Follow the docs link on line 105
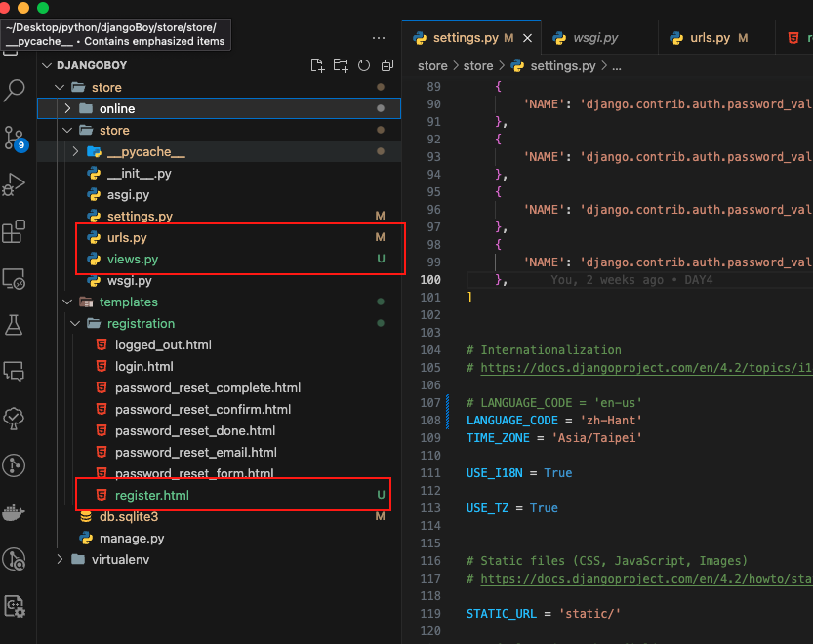Image resolution: width=813 pixels, height=644 pixels. [x=646, y=368]
